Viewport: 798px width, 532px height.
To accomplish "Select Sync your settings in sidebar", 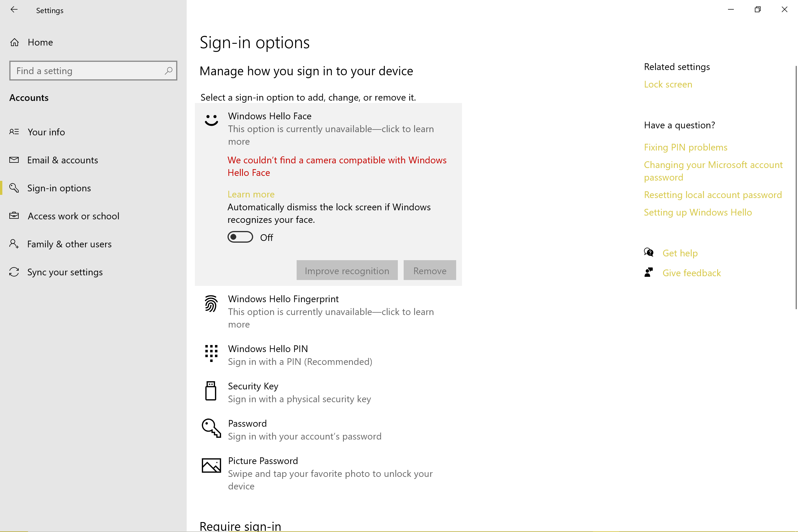I will (x=65, y=272).
